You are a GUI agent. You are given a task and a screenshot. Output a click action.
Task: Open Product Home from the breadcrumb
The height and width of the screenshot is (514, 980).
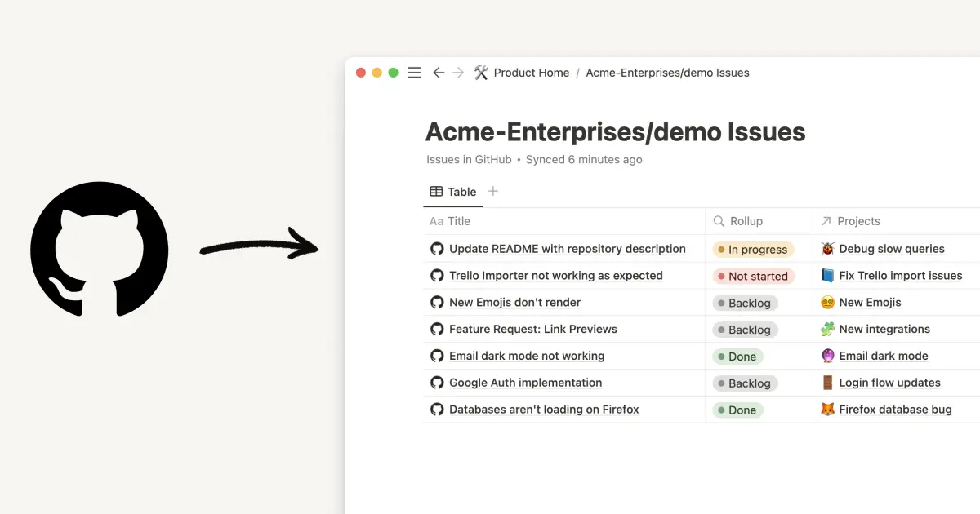pyautogui.click(x=532, y=73)
